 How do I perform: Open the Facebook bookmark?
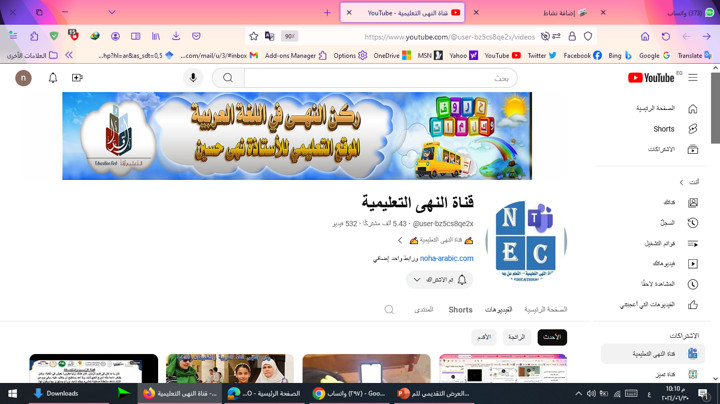click(582, 56)
